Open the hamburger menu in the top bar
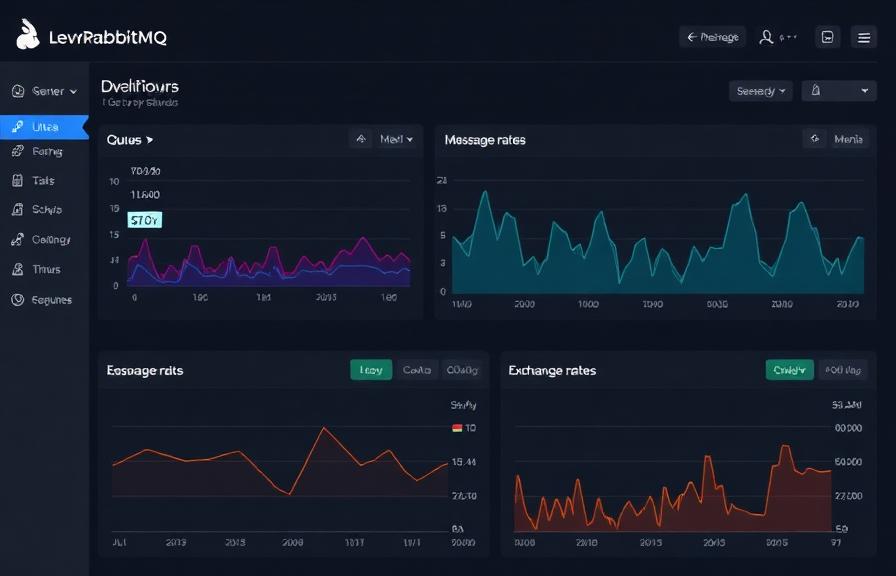Image resolution: width=896 pixels, height=576 pixels. (864, 36)
